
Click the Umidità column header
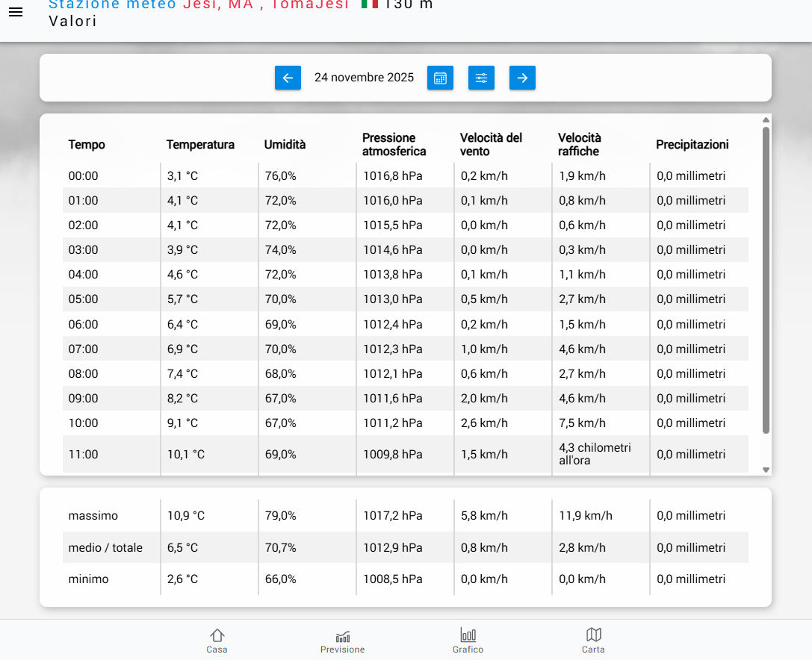[285, 145]
